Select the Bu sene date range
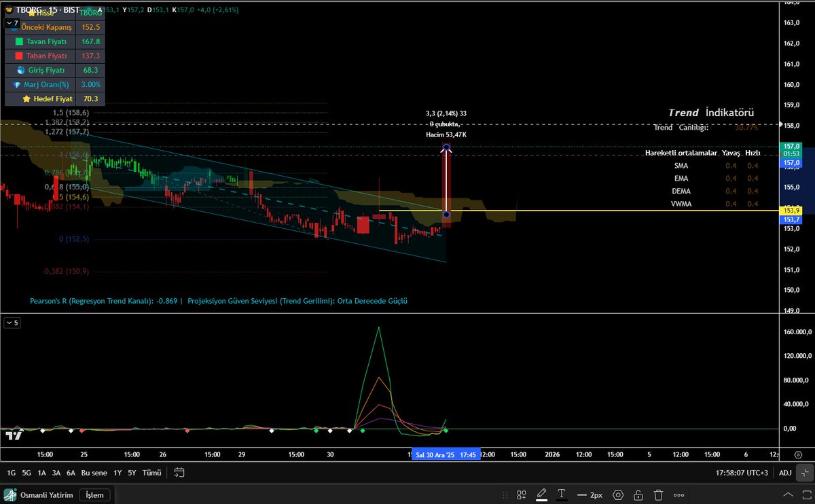The image size is (815, 504). point(94,473)
